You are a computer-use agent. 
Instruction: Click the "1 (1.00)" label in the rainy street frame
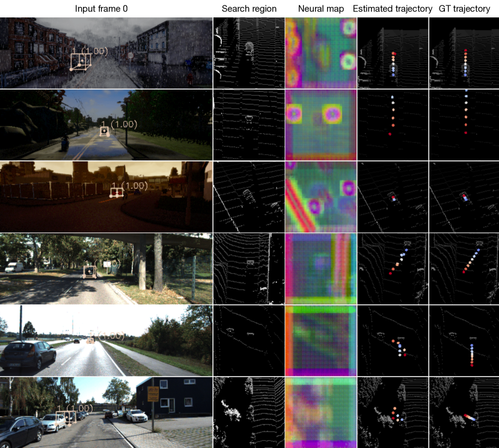coord(90,51)
